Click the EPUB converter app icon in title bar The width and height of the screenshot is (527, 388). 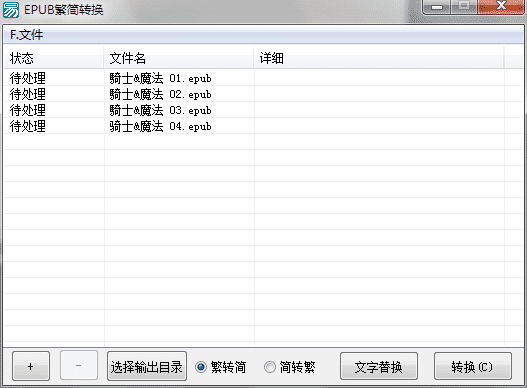11,9
